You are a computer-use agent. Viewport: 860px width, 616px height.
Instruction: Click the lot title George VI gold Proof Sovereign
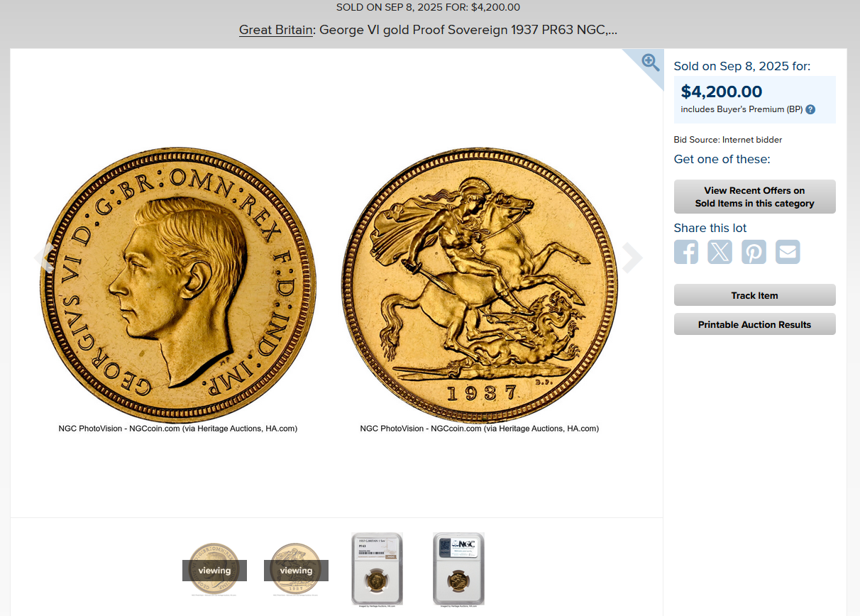[x=468, y=30]
